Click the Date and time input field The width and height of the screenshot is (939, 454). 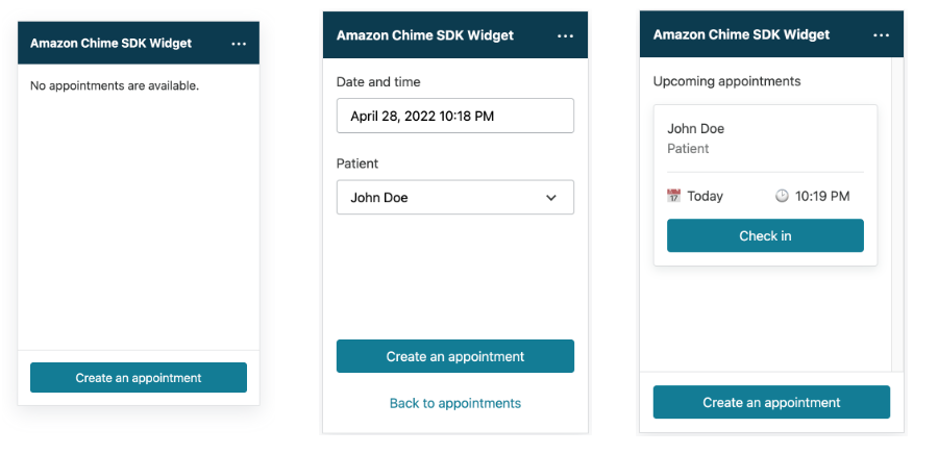(x=455, y=116)
